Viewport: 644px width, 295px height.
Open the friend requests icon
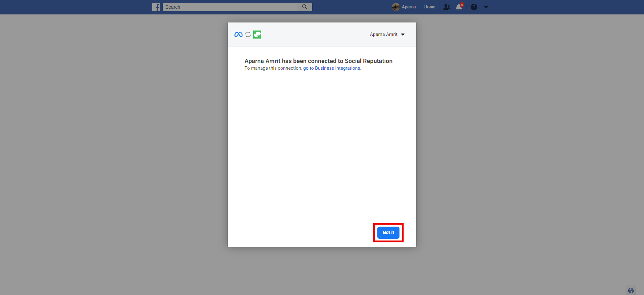pos(446,7)
